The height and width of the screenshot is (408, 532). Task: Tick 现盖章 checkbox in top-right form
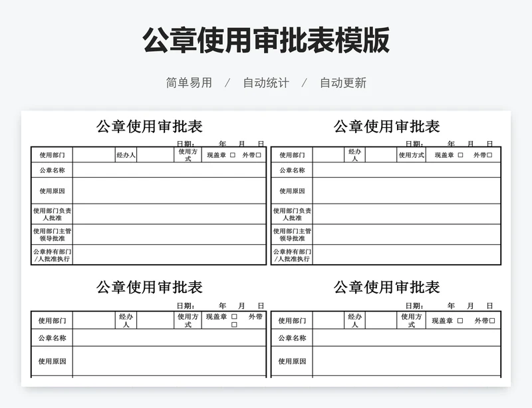pos(460,155)
